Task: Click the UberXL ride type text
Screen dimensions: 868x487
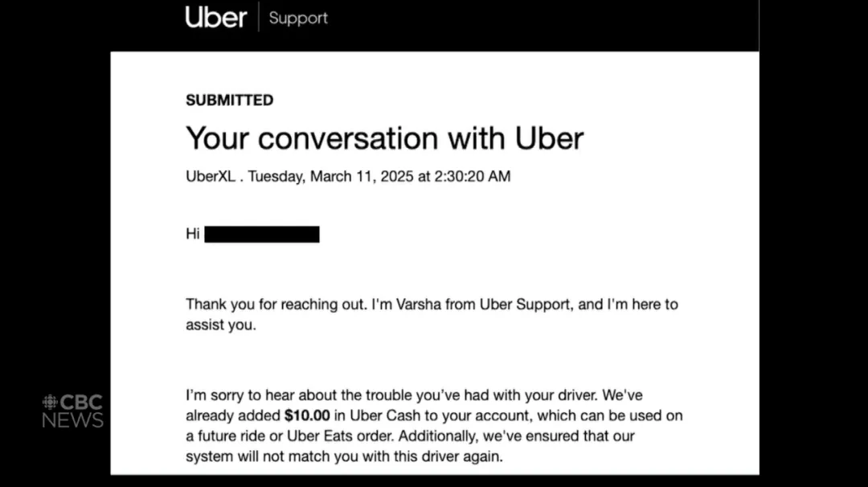Action: click(x=211, y=177)
